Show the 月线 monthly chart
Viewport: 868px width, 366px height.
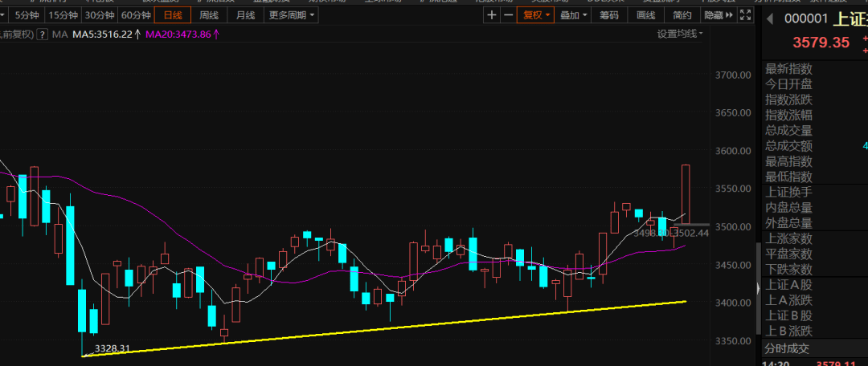[244, 15]
